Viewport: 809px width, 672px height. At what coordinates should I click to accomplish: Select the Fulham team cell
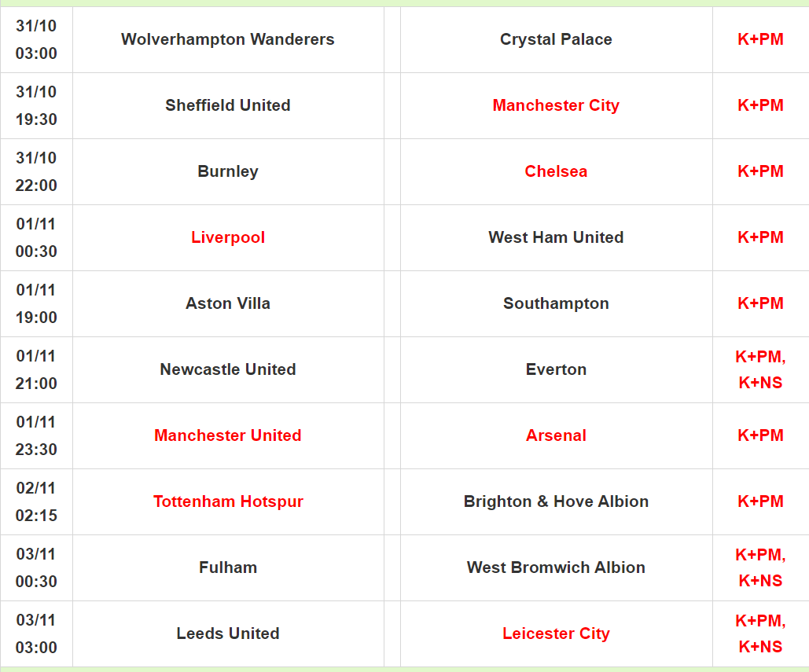click(228, 567)
